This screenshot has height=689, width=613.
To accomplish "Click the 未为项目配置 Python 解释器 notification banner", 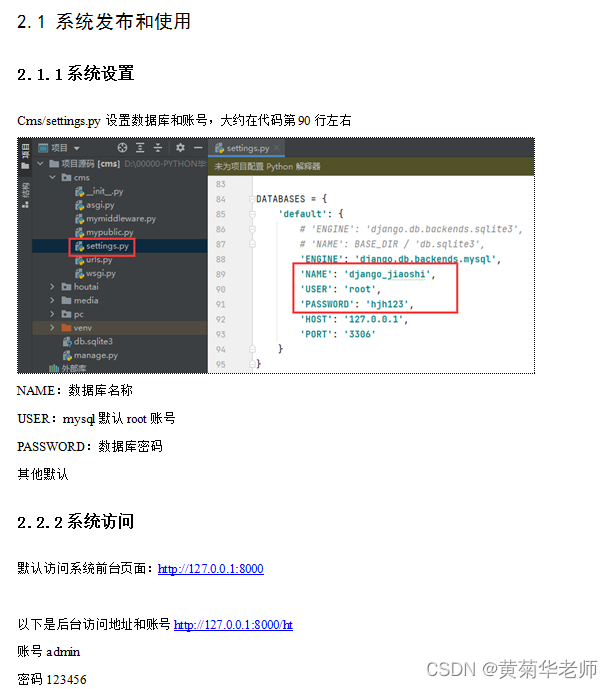I will [371, 167].
